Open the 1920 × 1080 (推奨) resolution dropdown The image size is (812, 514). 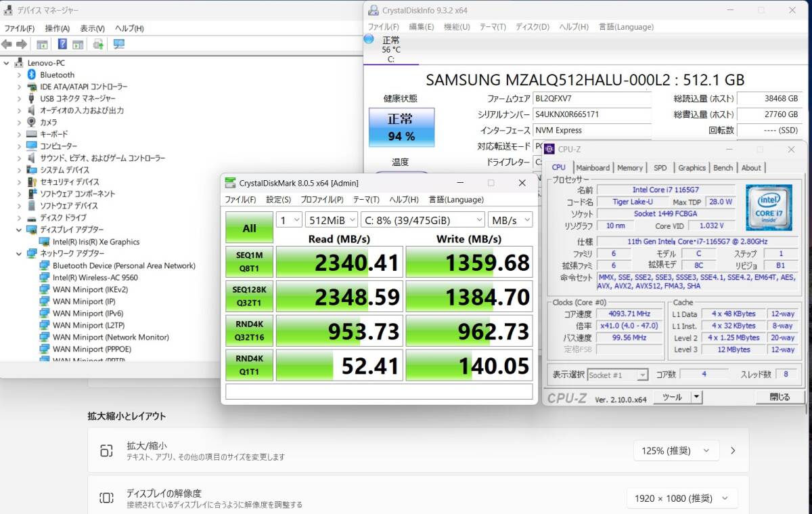click(681, 498)
